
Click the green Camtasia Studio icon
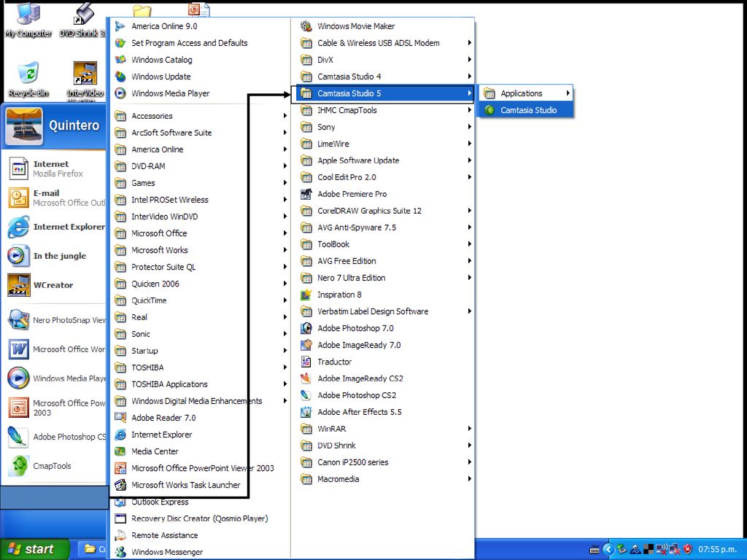pos(489,110)
